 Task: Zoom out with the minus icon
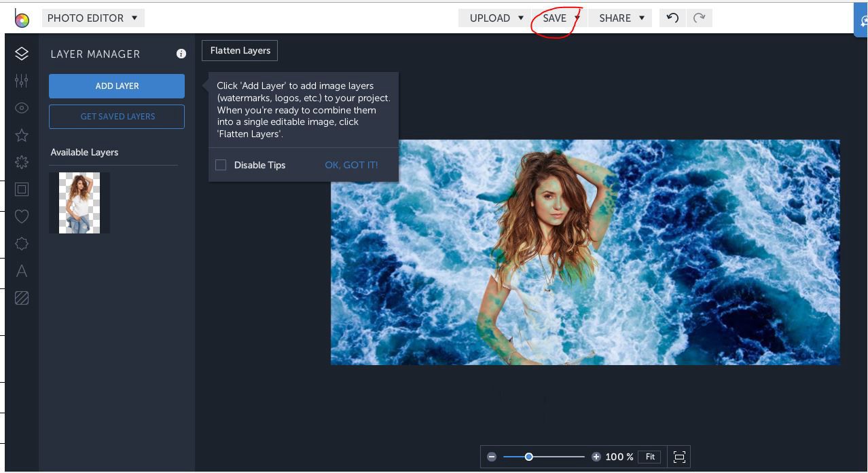point(492,457)
